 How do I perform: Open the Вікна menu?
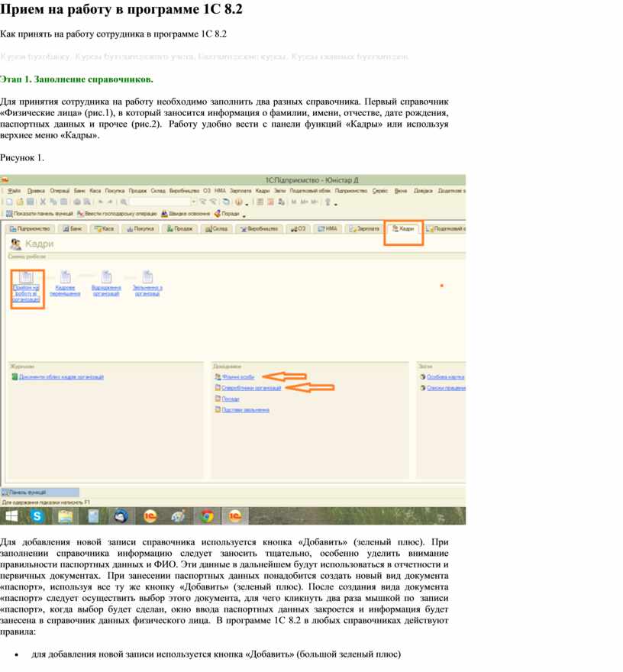[x=401, y=191]
